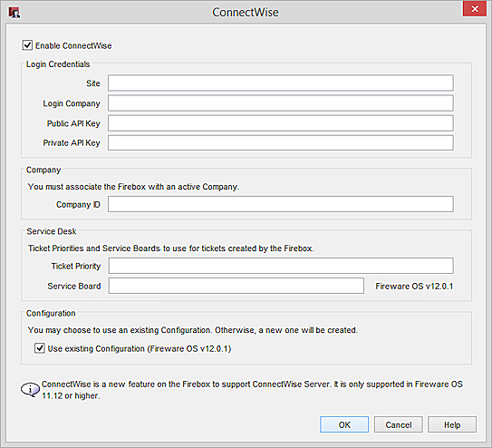Click the Login Company text box
The image size is (492, 448).
281,103
